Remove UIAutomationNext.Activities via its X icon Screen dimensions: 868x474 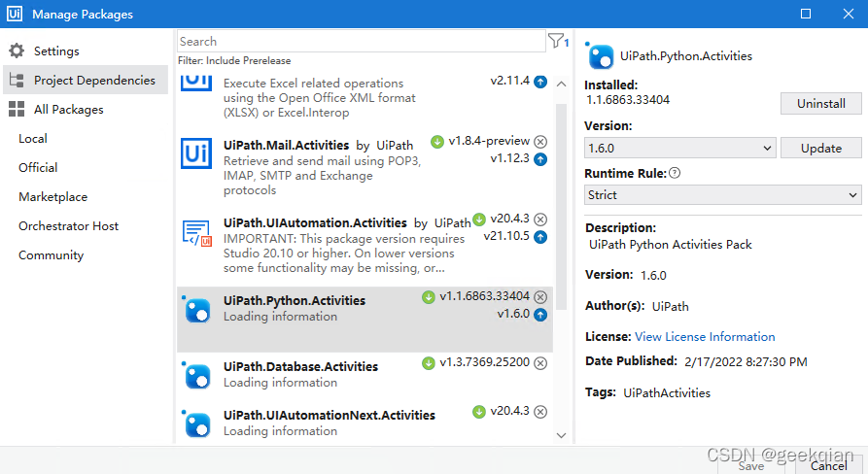[540, 412]
